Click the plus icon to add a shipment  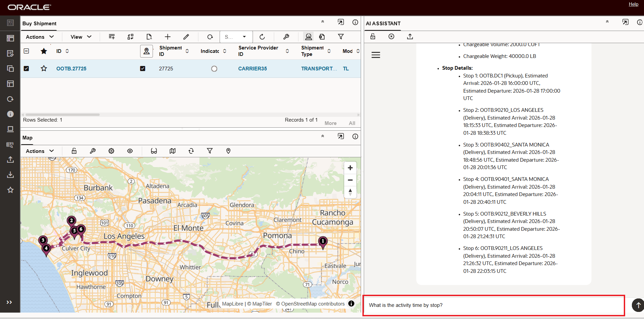[x=167, y=37]
